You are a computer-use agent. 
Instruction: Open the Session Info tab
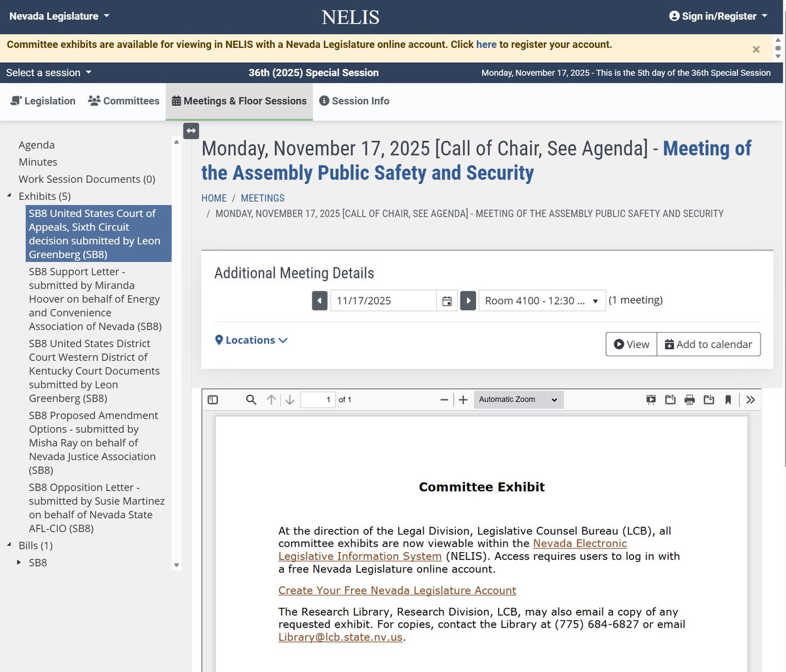point(354,101)
